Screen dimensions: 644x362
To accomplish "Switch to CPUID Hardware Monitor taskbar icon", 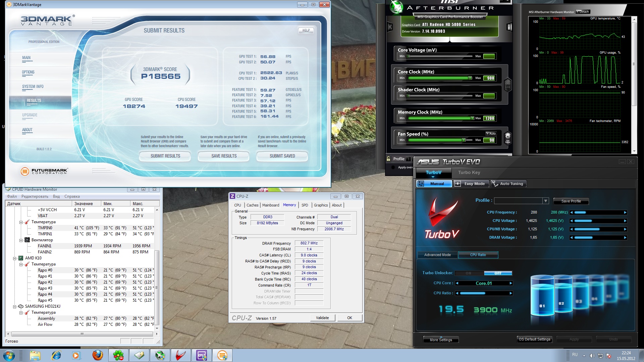I will pyautogui.click(x=139, y=355).
